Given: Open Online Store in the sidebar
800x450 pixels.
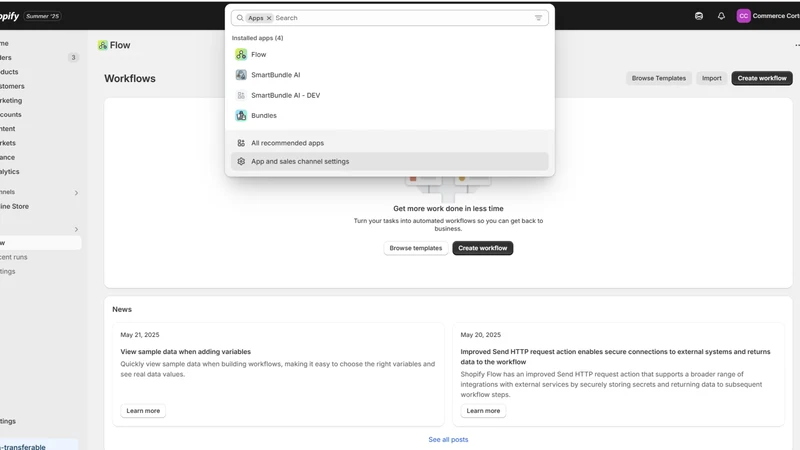Looking at the screenshot, I should click(40, 207).
